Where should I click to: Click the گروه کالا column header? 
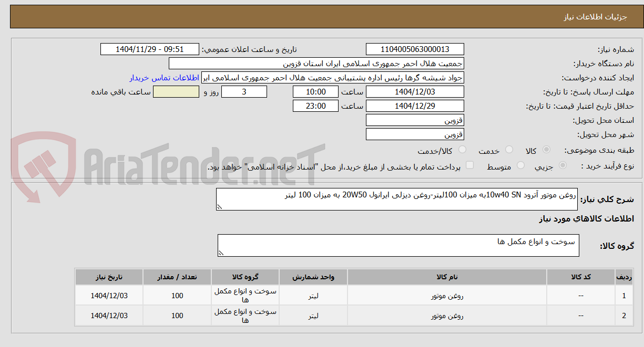pos(246,277)
